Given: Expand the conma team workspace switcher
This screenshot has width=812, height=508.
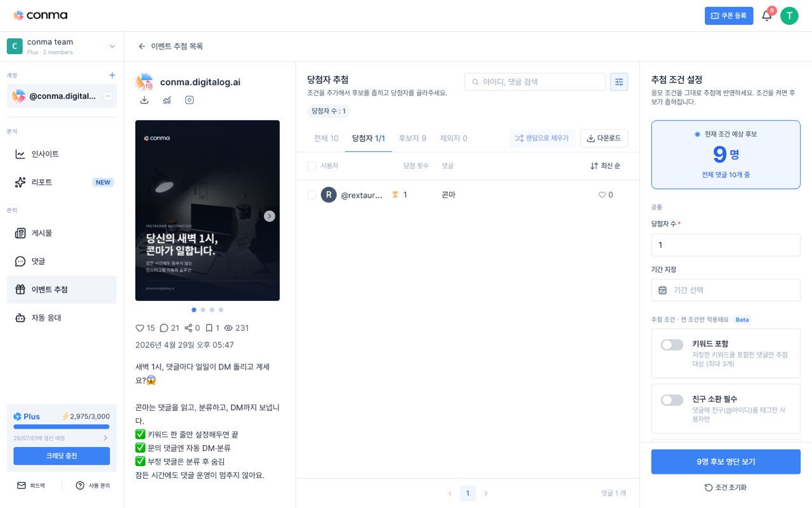Looking at the screenshot, I should coord(62,46).
